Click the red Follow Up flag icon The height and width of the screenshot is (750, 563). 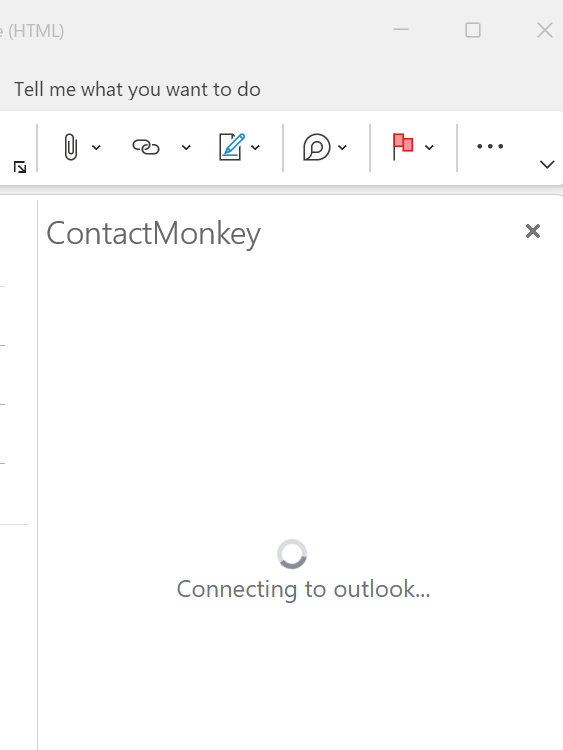(x=402, y=146)
